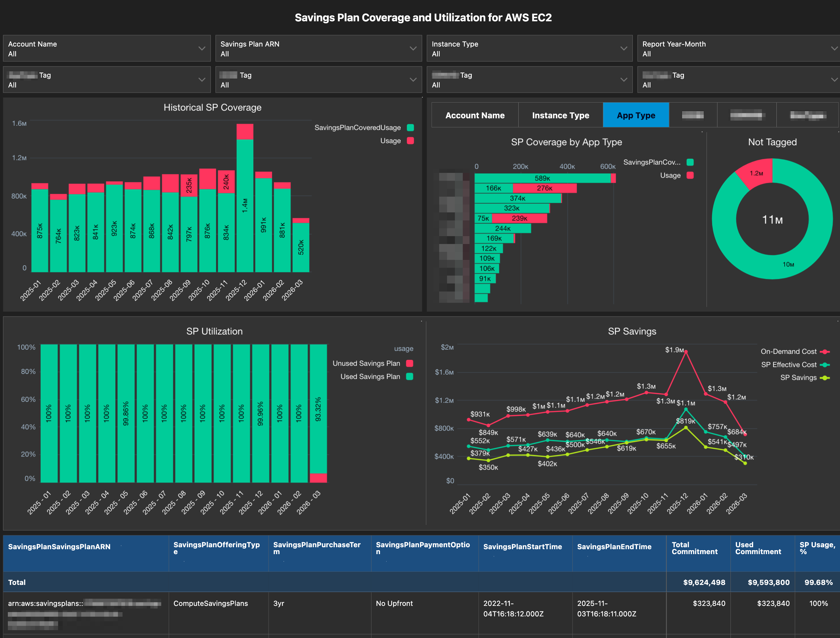Click the 589K bar in App Type chart

(x=543, y=178)
